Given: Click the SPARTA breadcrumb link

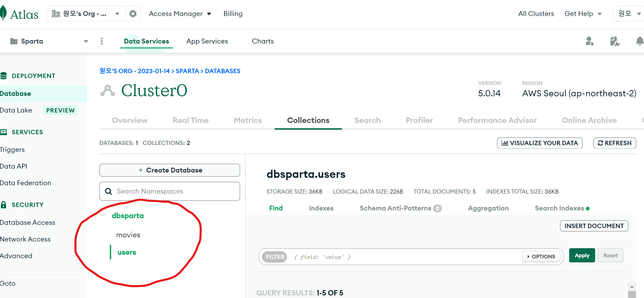Looking at the screenshot, I should tap(187, 71).
